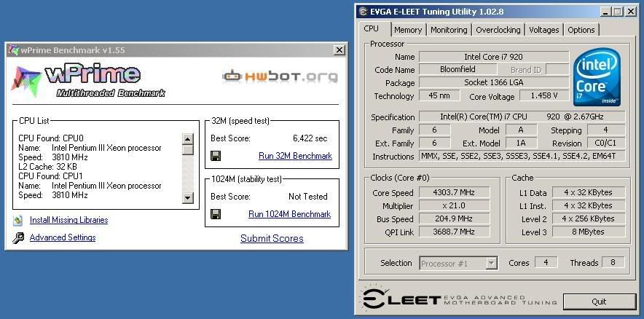Open the Voltages tab
Viewport: 644px width, 319px height.
[543, 30]
